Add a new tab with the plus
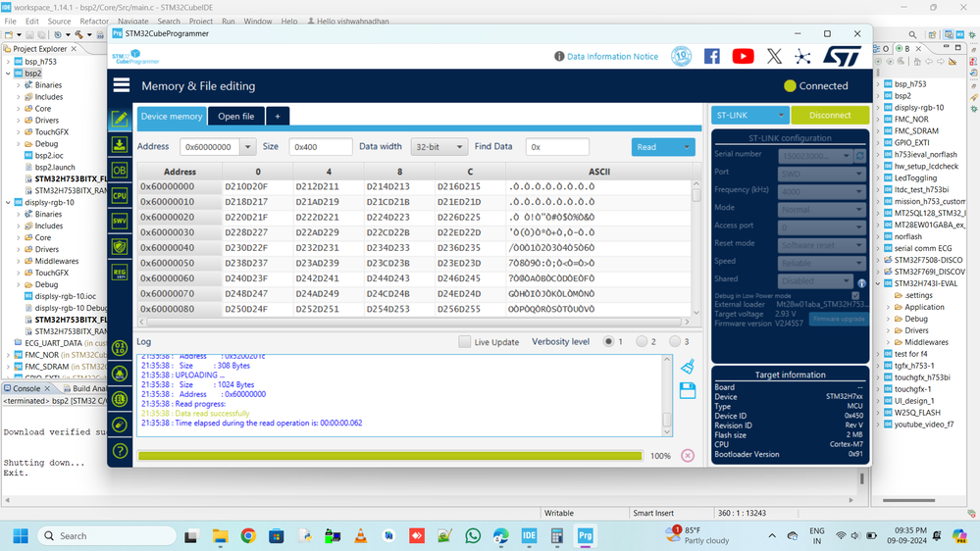The width and height of the screenshot is (980, 551). (x=278, y=117)
